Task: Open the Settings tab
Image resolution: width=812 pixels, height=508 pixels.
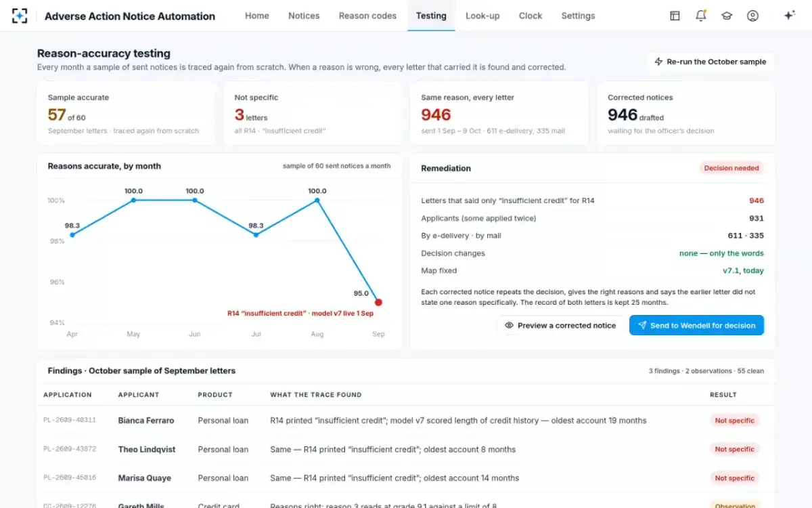Action: point(578,16)
